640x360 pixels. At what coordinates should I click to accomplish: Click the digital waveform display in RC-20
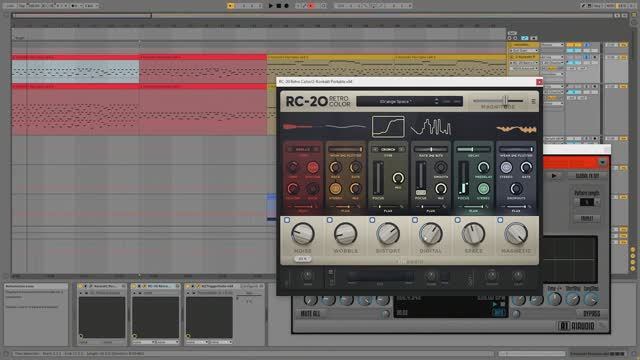click(x=431, y=127)
